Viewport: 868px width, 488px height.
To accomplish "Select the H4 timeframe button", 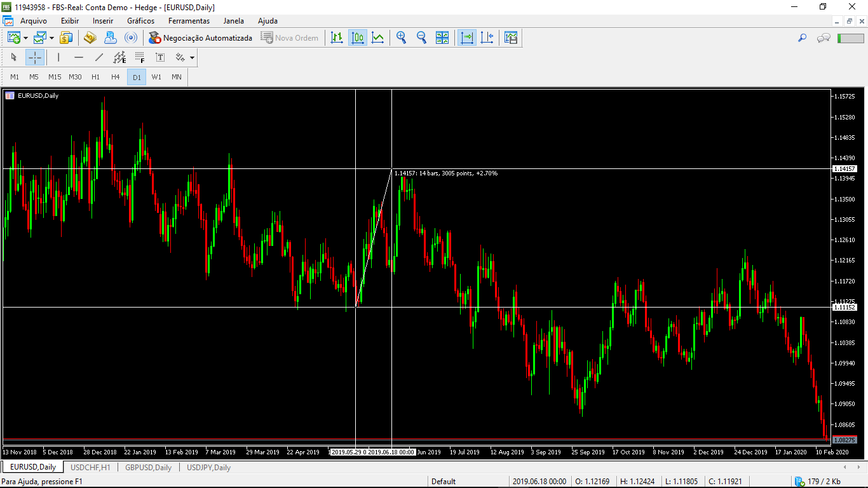I will [x=115, y=77].
